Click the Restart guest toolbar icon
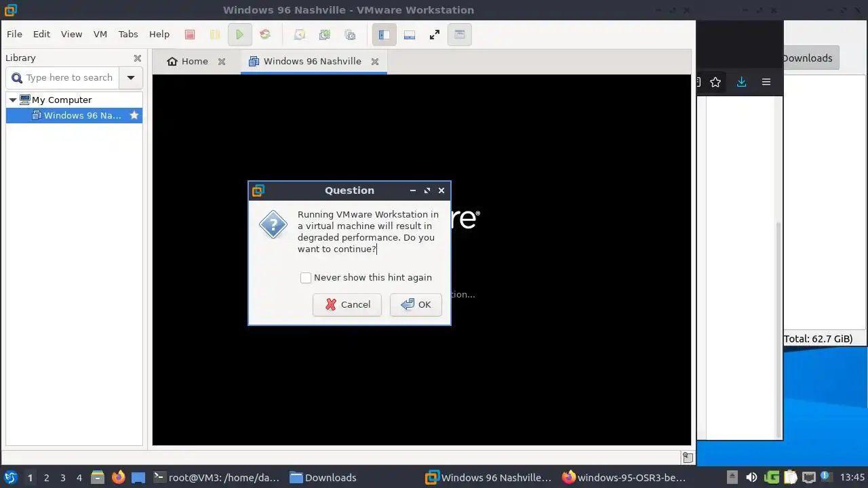 click(265, 35)
